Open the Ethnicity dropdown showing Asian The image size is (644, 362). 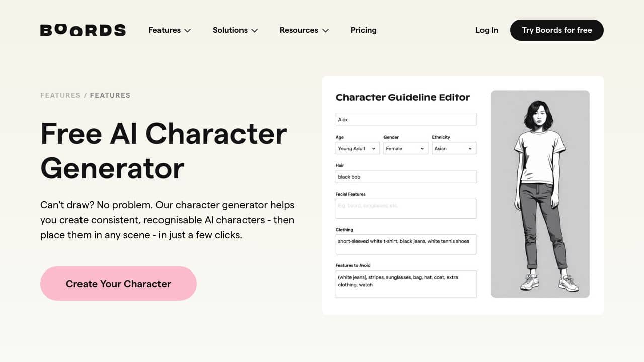[454, 148]
